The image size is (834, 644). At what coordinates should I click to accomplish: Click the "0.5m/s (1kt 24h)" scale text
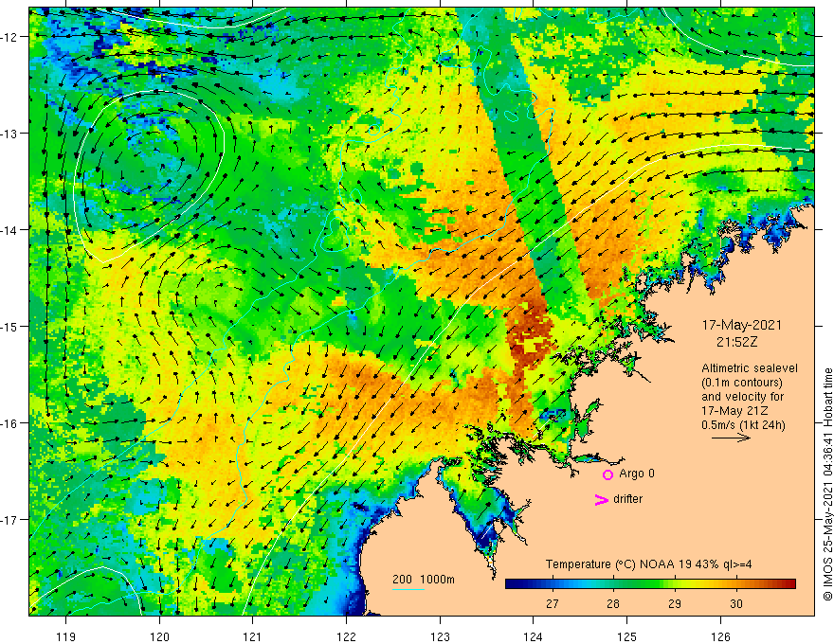[x=743, y=425]
